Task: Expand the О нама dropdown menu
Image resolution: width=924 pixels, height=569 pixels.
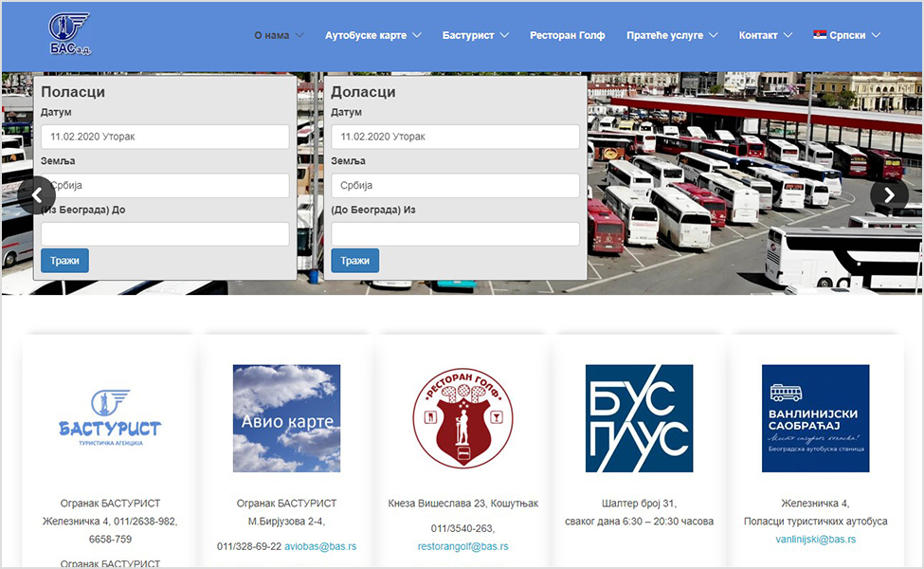Action: point(279,35)
